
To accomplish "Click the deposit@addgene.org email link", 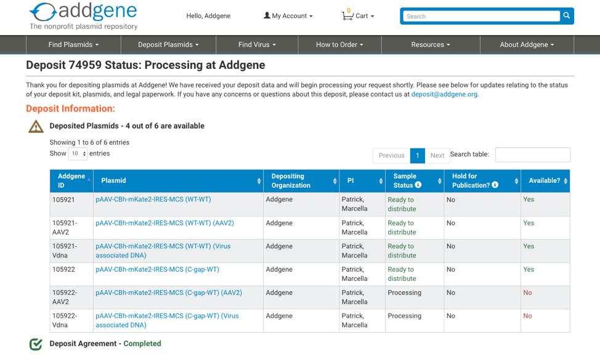I will click(x=444, y=94).
